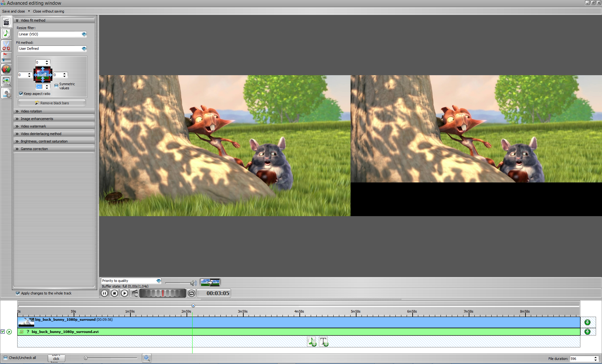
Task: Open the cut tool tab (scissors icon)
Action: (6, 46)
